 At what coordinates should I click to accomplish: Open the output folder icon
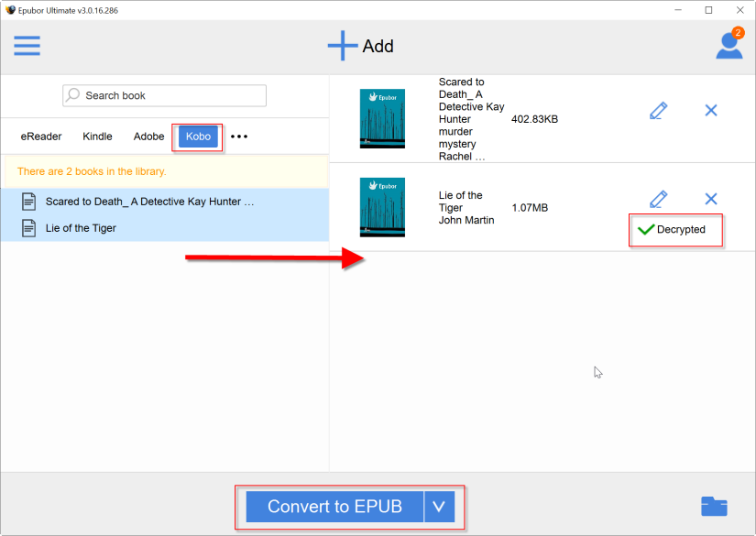coord(714,506)
